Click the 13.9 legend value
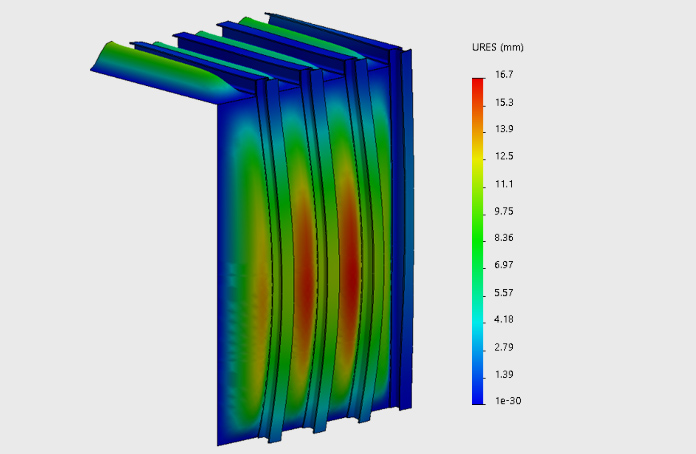The image size is (696, 454). 504,129
